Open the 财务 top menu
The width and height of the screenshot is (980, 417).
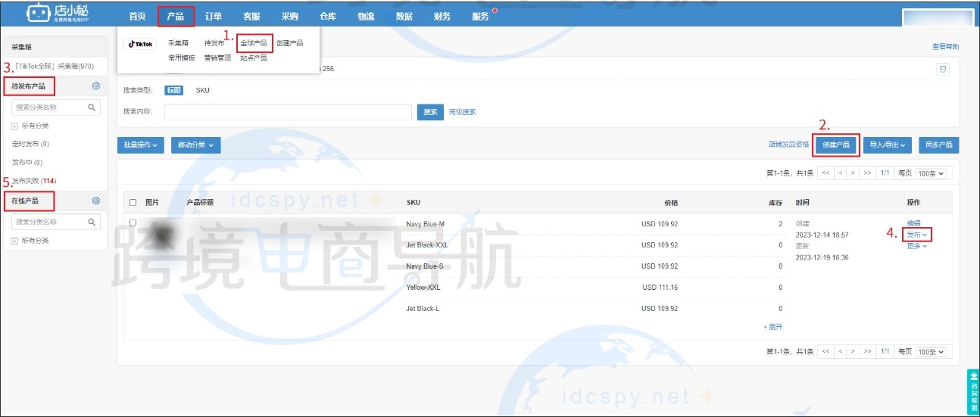coord(442,16)
